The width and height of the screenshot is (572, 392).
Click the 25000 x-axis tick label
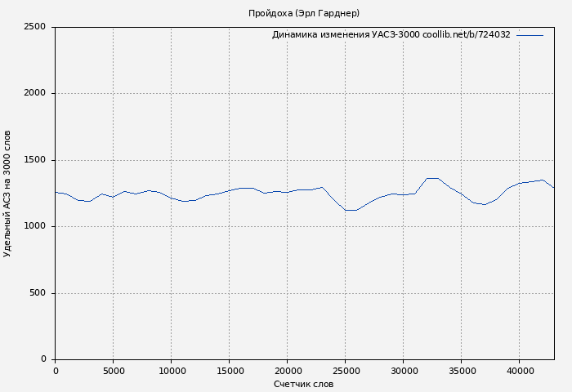345,371
